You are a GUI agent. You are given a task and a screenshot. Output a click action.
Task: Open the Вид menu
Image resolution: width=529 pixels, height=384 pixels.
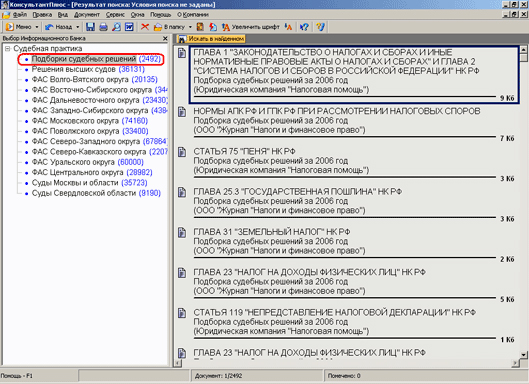pos(63,15)
